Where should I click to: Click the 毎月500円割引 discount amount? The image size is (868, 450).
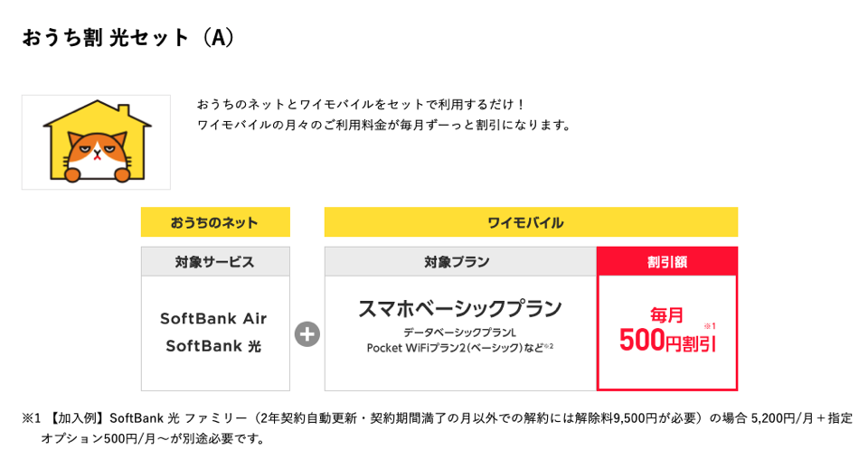pos(667,330)
